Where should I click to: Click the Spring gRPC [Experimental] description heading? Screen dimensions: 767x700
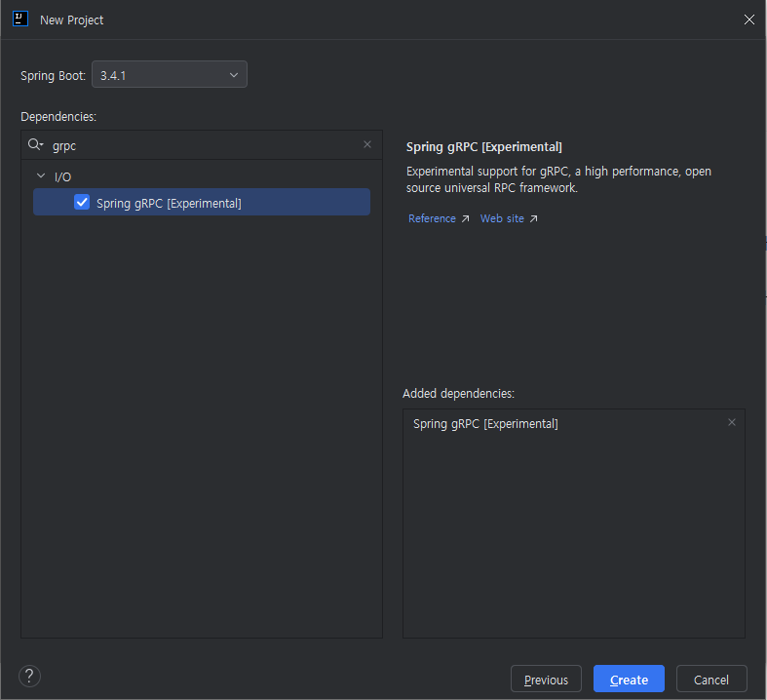[x=483, y=147]
